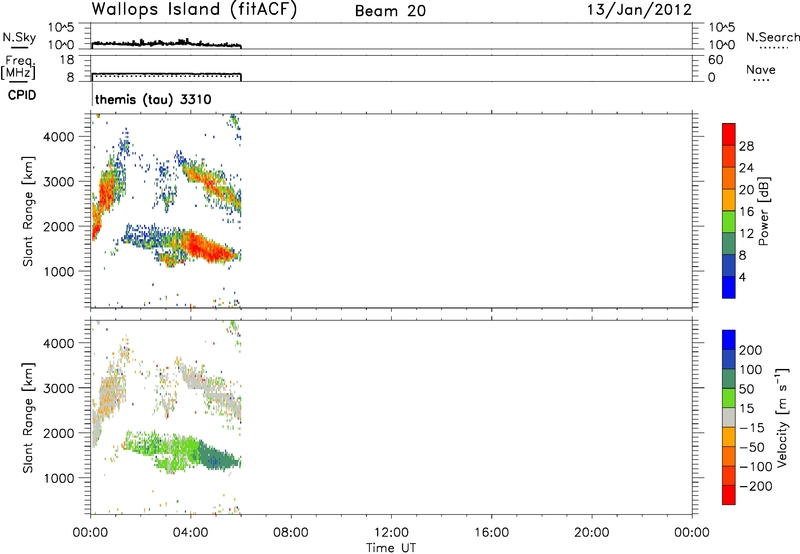Click the red top of the power colorbar

point(729,133)
